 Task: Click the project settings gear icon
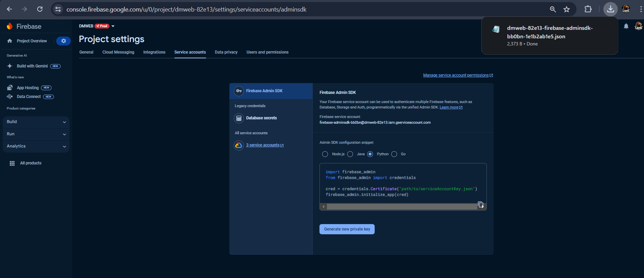point(63,41)
